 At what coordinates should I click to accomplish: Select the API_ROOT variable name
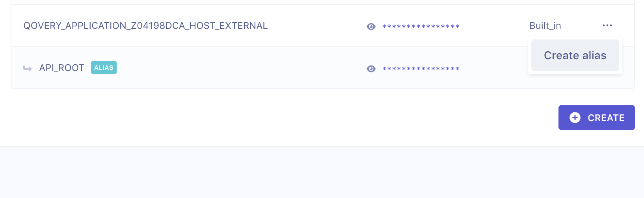click(62, 68)
